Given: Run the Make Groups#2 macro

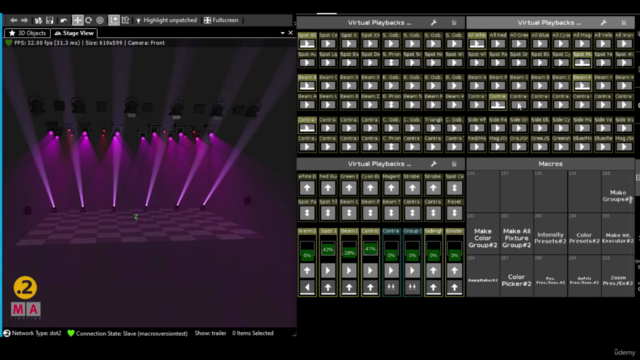Looking at the screenshot, I should click(x=618, y=192).
